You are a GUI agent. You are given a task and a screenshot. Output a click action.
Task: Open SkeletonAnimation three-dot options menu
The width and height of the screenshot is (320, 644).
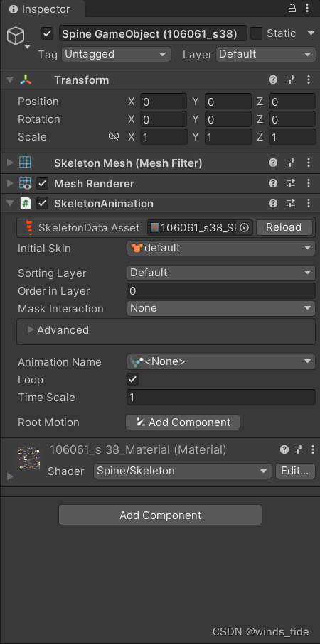[309, 203]
